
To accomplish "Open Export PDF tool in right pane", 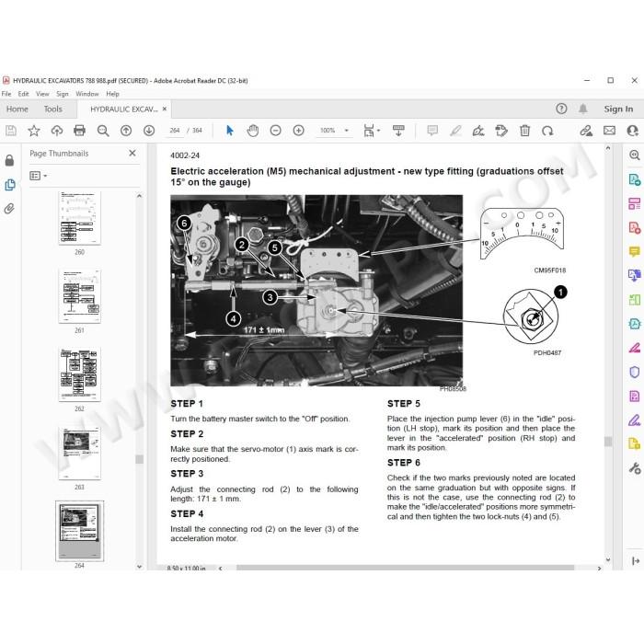I will coord(635,179).
